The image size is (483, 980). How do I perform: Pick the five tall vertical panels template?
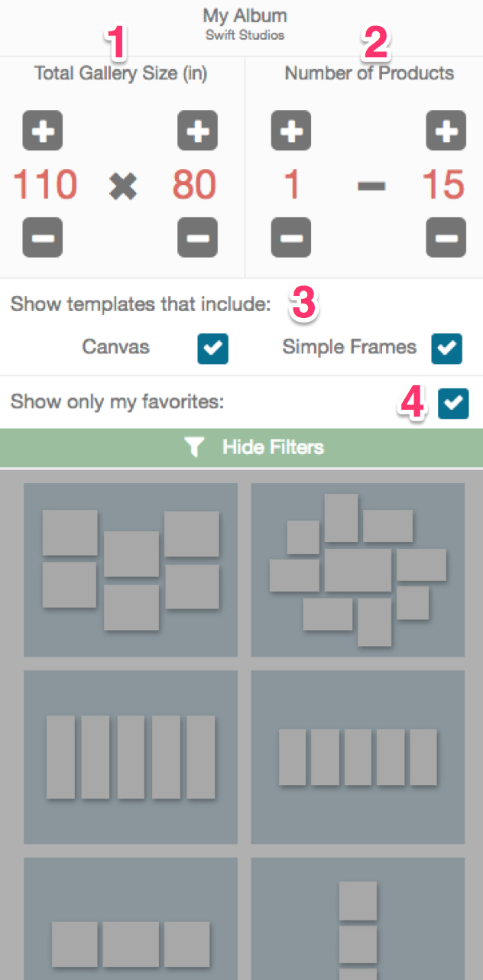click(131, 757)
